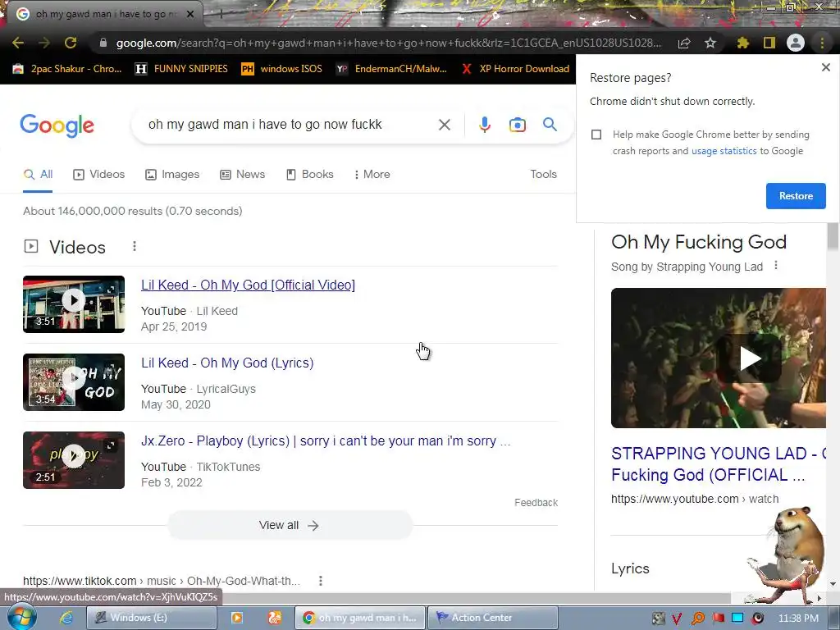Open the 2pac Shakur bookmark

click(x=67, y=69)
